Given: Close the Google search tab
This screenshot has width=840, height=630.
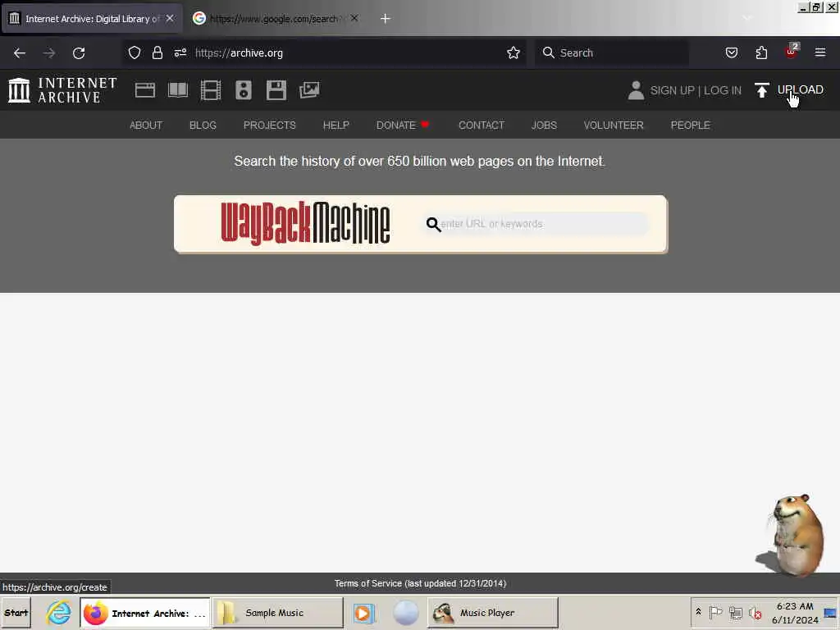Looking at the screenshot, I should tap(354, 18).
